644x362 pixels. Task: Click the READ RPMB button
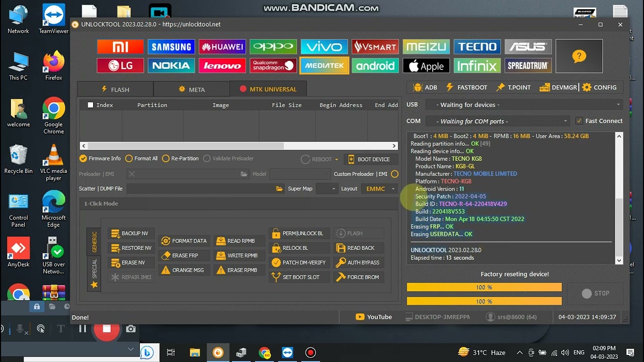tap(238, 241)
